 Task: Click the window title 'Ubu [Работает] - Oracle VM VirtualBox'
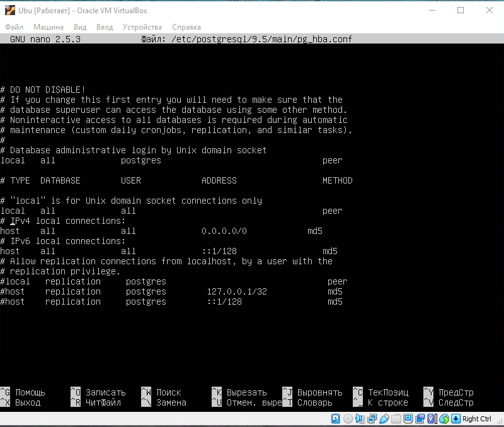pyautogui.click(x=83, y=11)
